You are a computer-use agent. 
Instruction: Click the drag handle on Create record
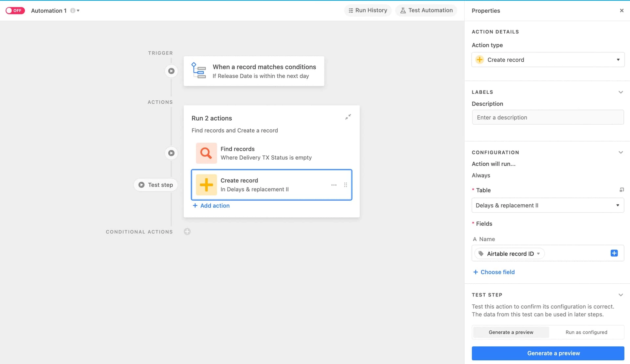345,185
